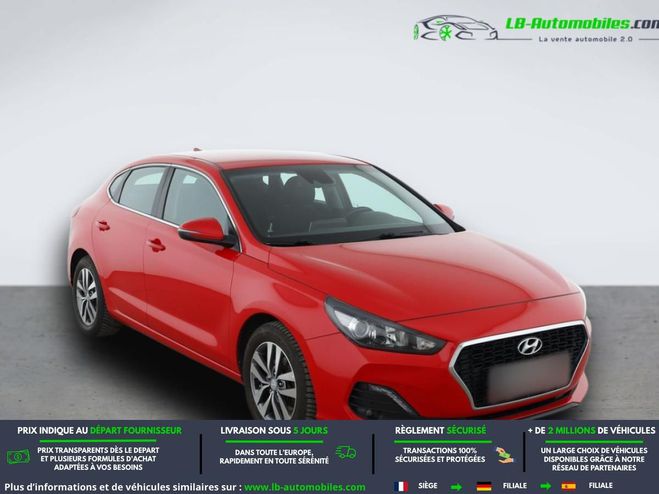Click 'RÈGLEMENT SÉCURISÉ' heading
The width and height of the screenshot is (659, 494).
pos(440,431)
